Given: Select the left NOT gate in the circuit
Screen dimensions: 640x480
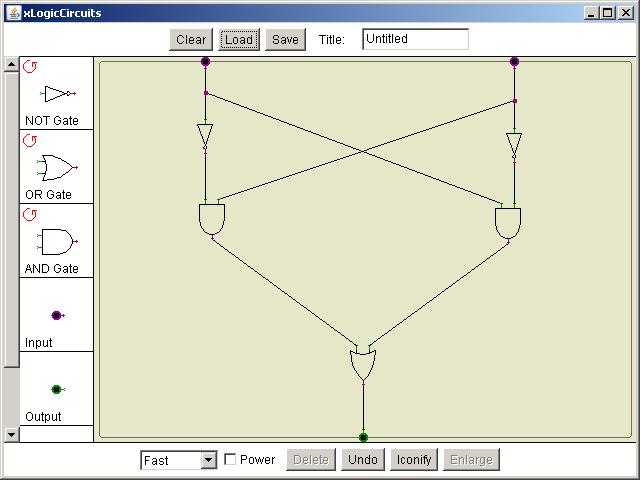Looking at the screenshot, I should point(205,136).
